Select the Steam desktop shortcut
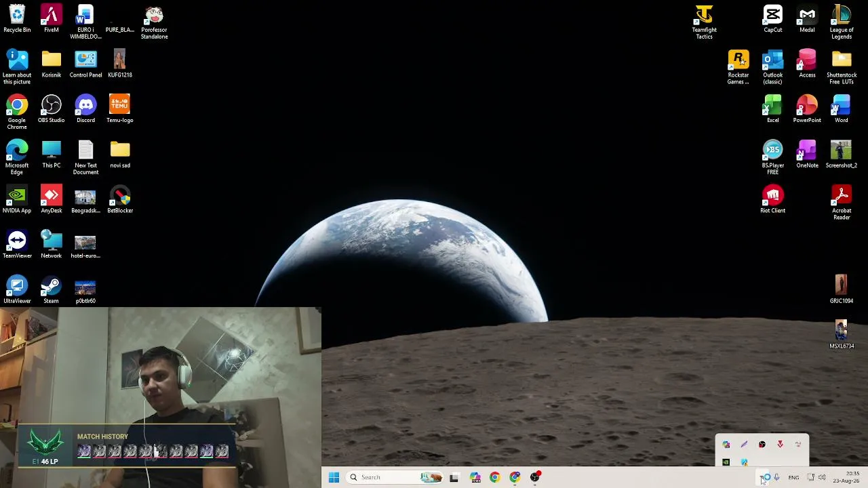The image size is (868, 488). tap(51, 290)
